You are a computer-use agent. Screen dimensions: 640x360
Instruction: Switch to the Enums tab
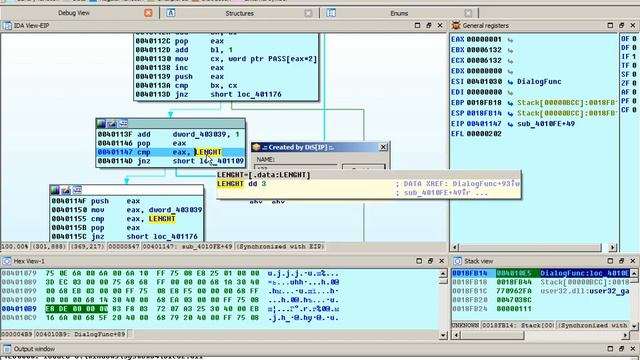point(399,13)
